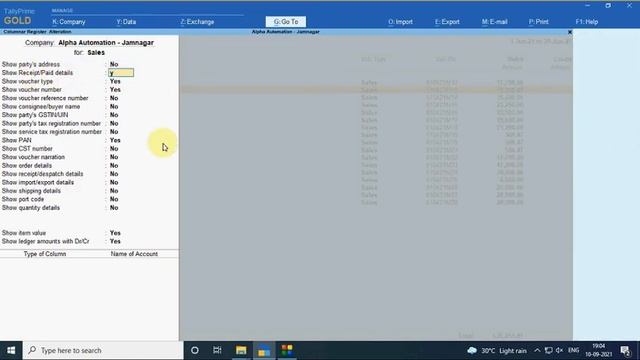Open the P: Print menu
Viewport: 640px width, 360px height.
coord(538,22)
